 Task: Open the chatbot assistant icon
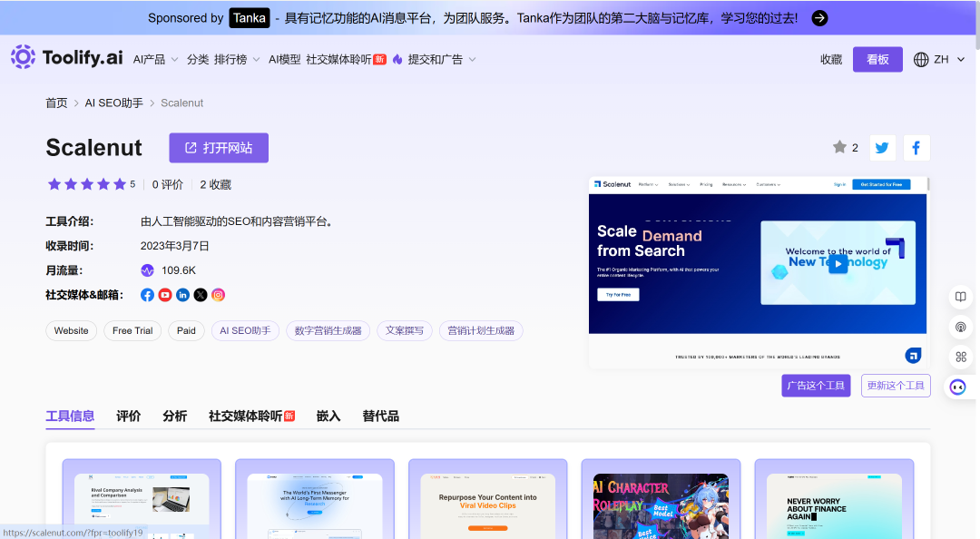coord(957,387)
